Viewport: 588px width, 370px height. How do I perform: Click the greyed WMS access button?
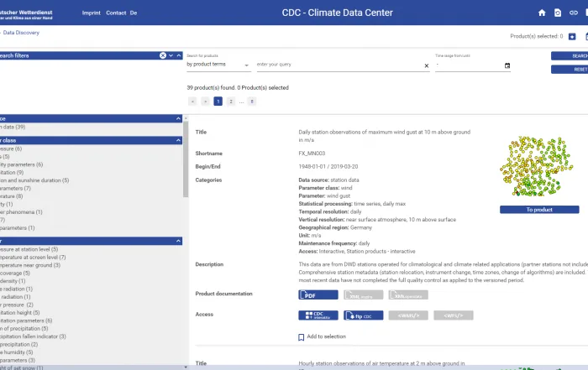pyautogui.click(x=408, y=315)
